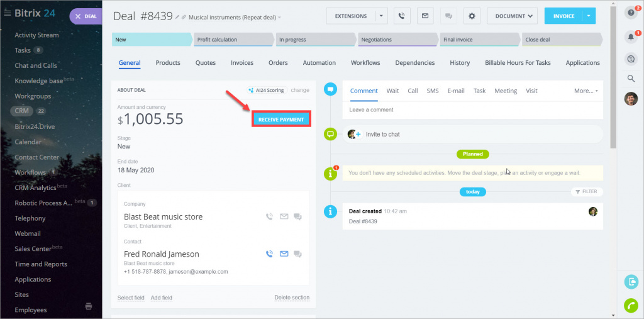
Task: Open the Extensions dropdown arrow
Action: (380, 16)
